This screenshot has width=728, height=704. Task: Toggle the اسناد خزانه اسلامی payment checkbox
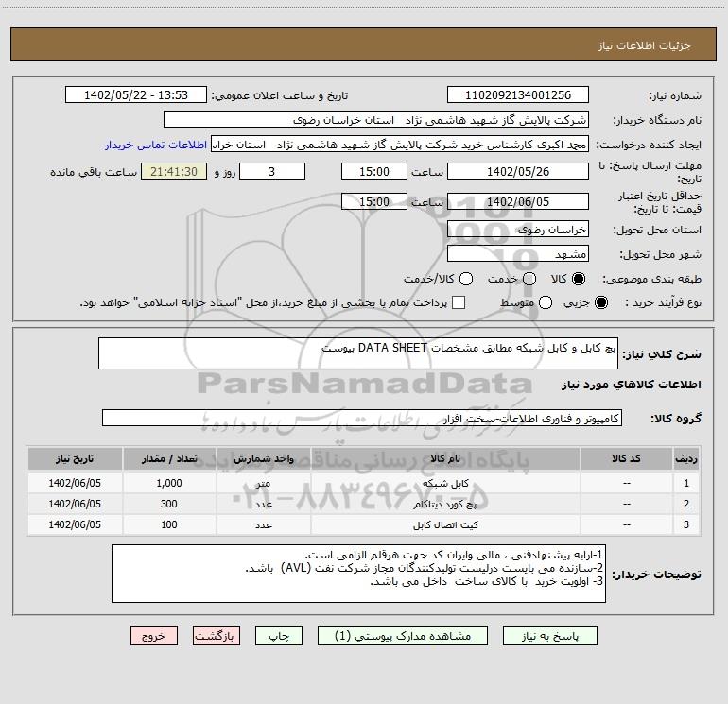click(x=459, y=302)
